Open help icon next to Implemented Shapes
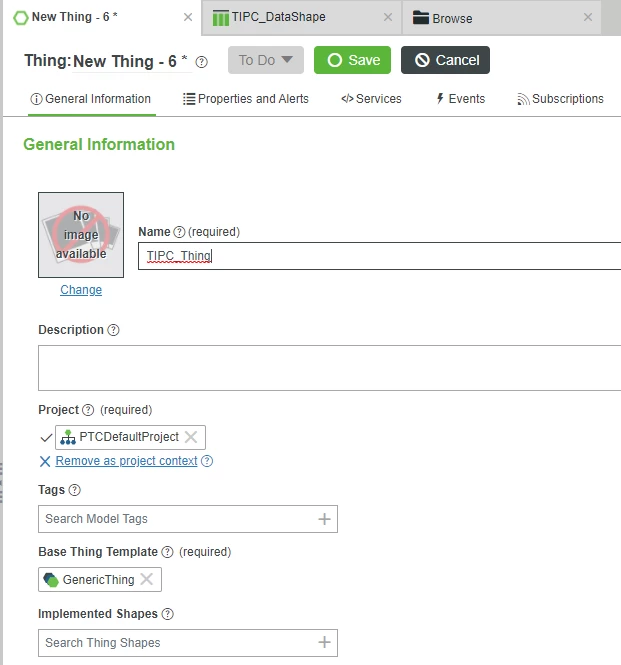The width and height of the screenshot is (621, 665). [168, 614]
